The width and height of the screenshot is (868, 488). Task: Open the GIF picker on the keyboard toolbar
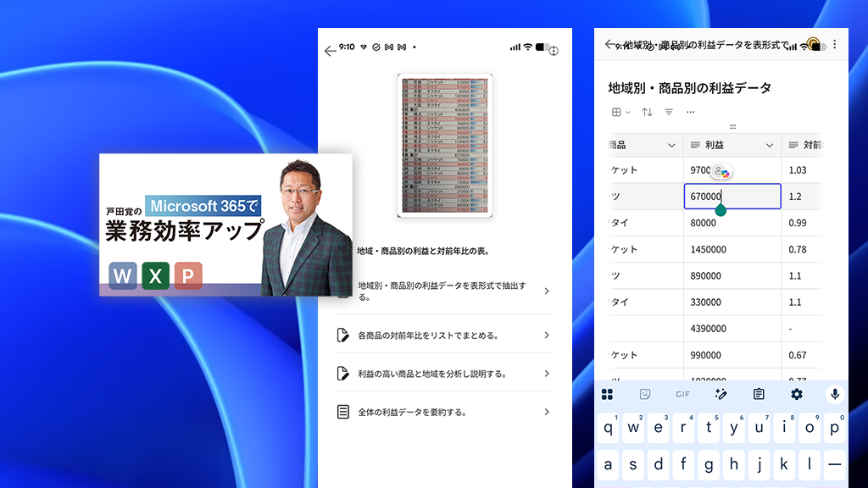pos(682,393)
